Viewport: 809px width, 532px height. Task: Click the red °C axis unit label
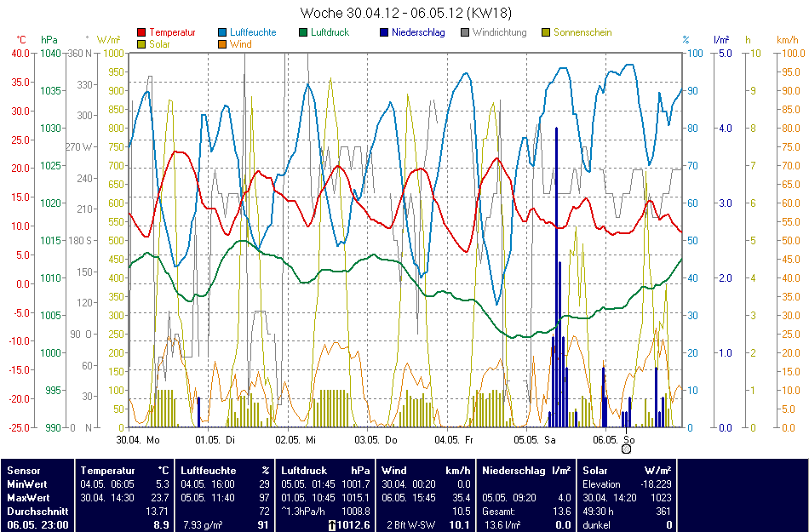(21, 40)
